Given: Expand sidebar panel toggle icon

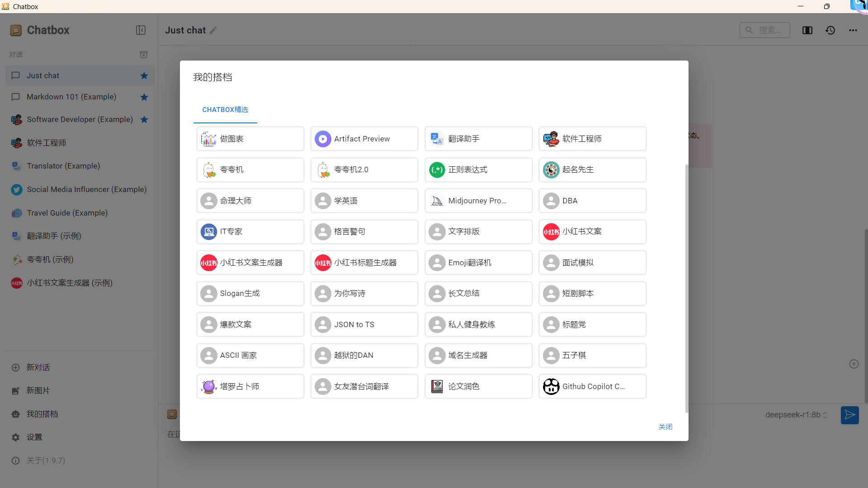Looking at the screenshot, I should tap(141, 30).
